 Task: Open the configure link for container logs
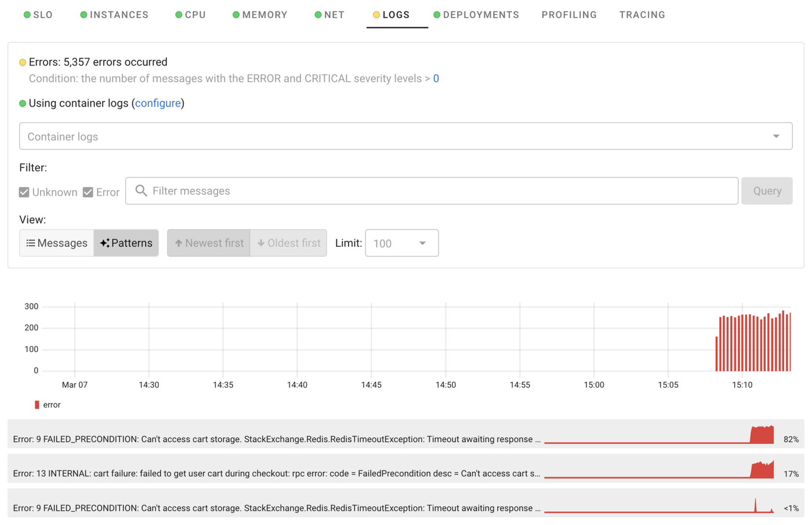tap(158, 103)
